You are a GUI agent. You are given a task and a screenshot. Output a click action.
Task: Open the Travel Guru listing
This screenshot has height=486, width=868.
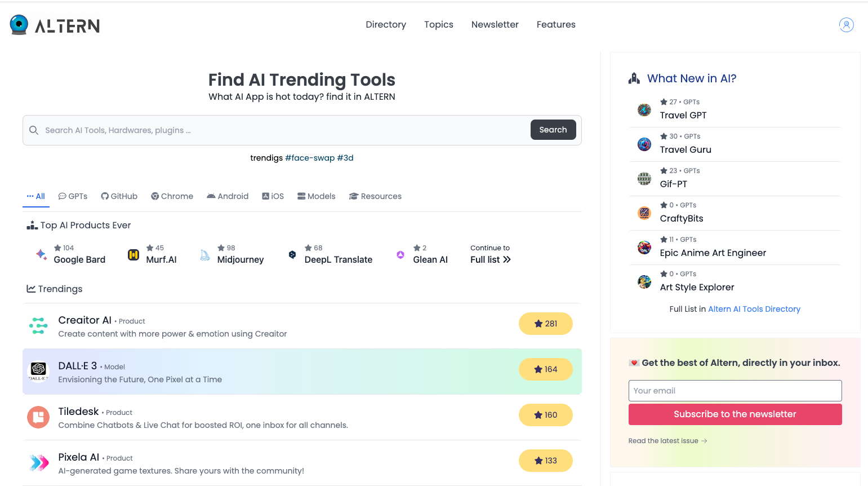[686, 149]
